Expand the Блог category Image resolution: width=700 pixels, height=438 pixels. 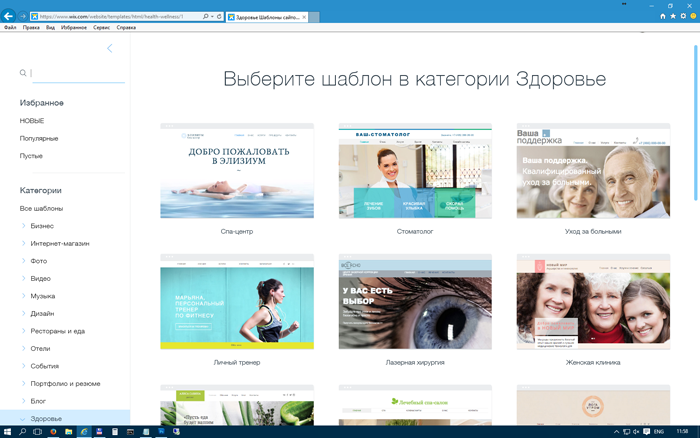coord(23,401)
